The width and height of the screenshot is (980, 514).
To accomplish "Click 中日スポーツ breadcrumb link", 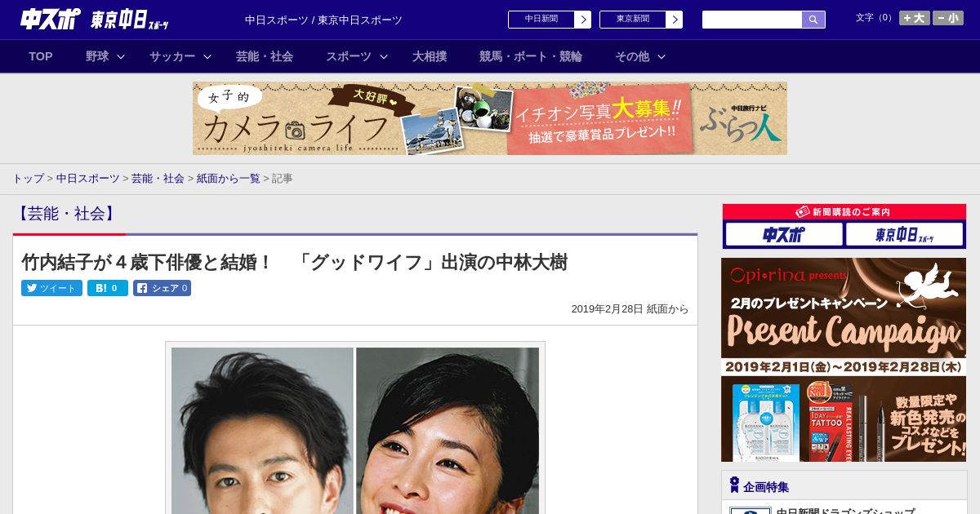I will [88, 179].
